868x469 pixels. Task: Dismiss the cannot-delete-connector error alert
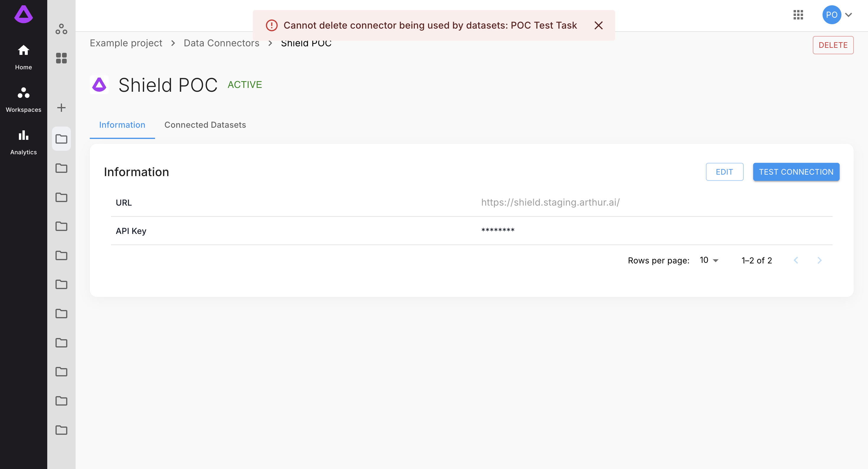pyautogui.click(x=598, y=25)
